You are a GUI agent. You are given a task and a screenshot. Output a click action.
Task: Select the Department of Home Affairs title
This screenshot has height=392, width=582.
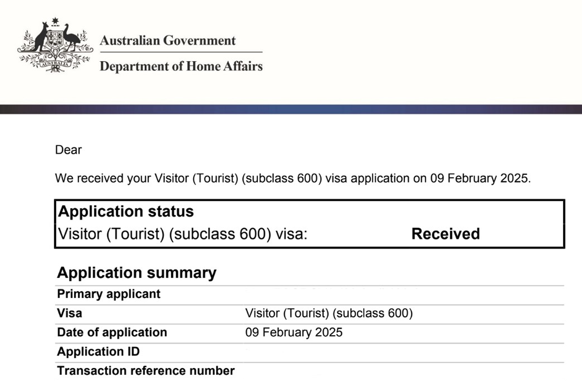coord(181,66)
